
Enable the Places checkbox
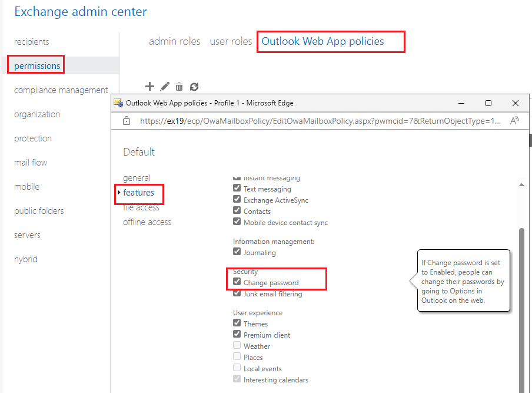(x=237, y=356)
